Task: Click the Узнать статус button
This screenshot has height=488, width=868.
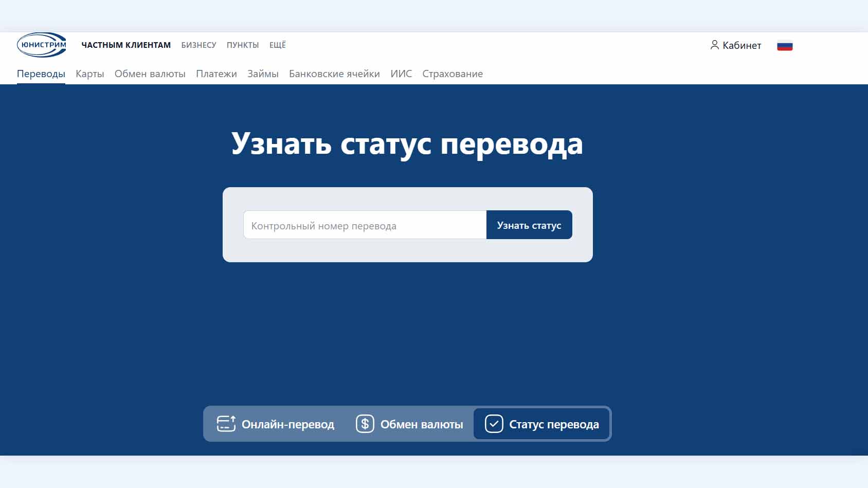Action: click(529, 225)
